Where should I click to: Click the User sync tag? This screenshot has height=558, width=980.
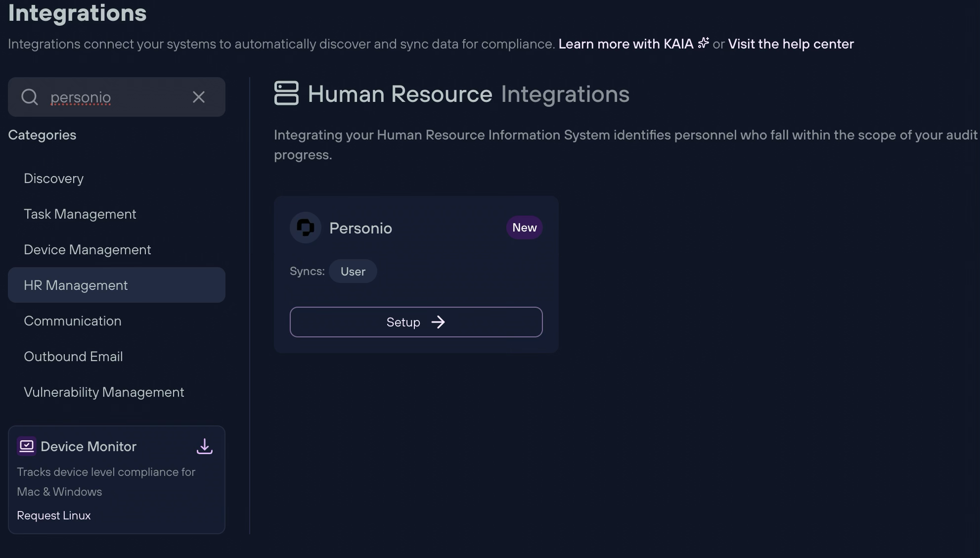pos(353,271)
